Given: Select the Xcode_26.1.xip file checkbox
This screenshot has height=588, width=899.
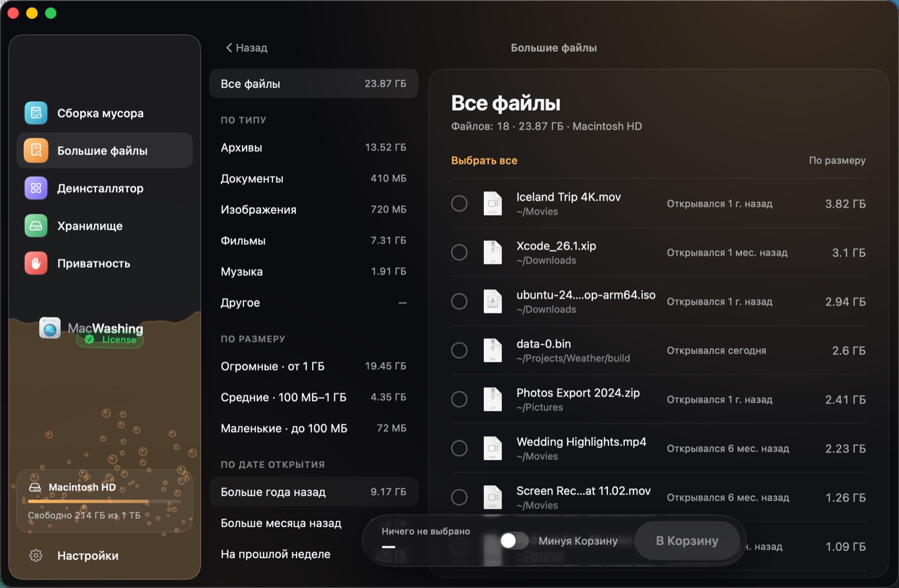Looking at the screenshot, I should pyautogui.click(x=459, y=252).
